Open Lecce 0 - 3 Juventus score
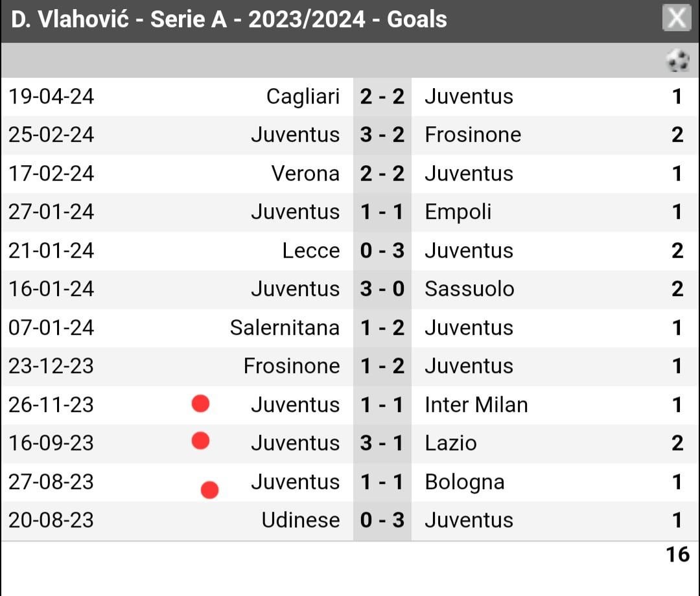Viewport: 700px width, 596px height. 382,251
